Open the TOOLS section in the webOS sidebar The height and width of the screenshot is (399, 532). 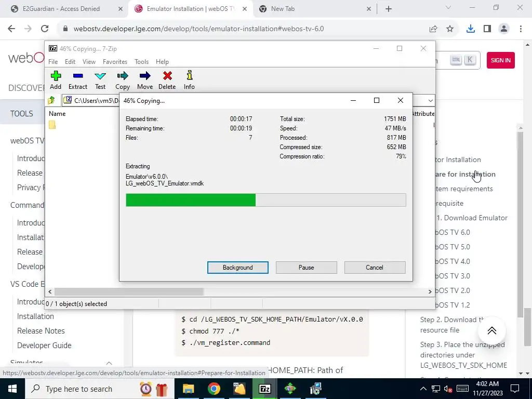coord(22,114)
